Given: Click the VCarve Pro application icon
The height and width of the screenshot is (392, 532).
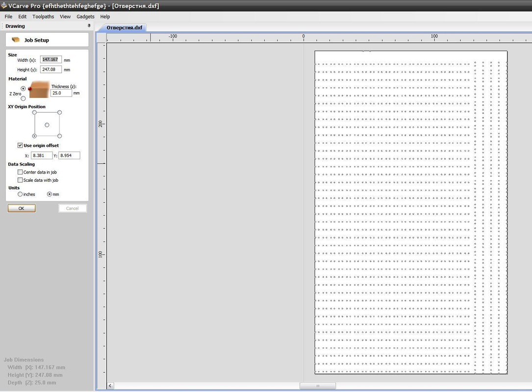Looking at the screenshot, I should point(4,5).
